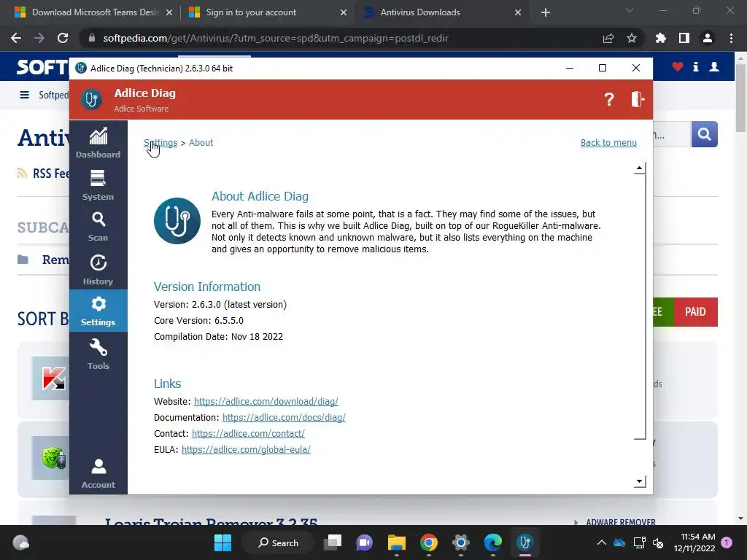Click the Softpedia red heart icon
Viewport: 747px width, 560px height.
click(678, 66)
